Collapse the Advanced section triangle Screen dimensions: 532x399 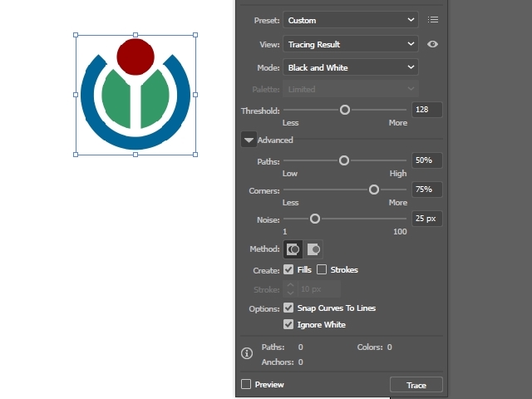point(249,140)
